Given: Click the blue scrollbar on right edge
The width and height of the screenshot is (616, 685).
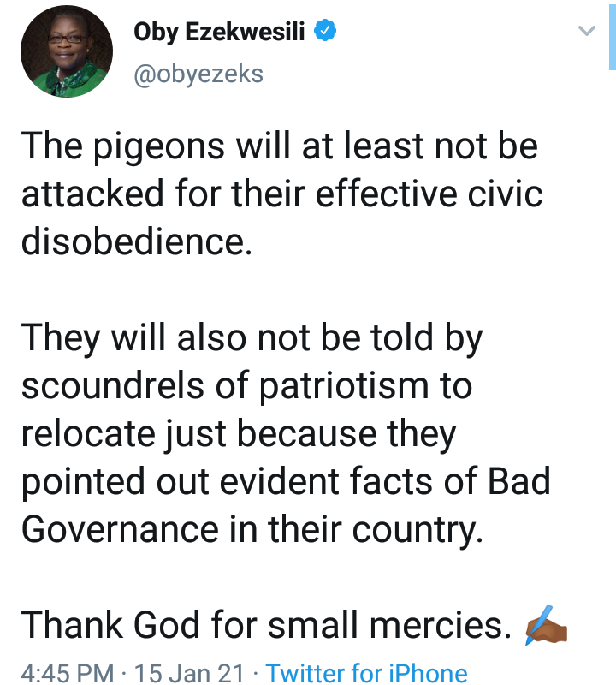Looking at the screenshot, I should [x=612, y=37].
